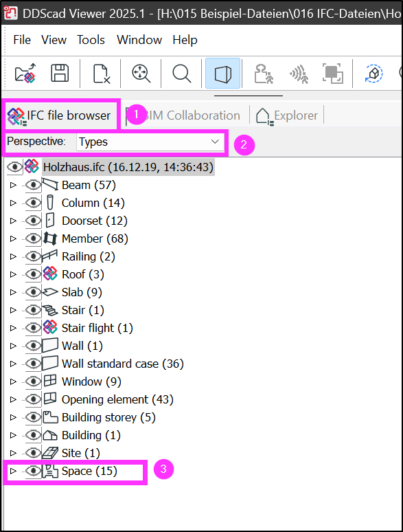Viewport: 403px width, 532px height.
Task: Expand the Railing (2) node
Action: click(13, 256)
